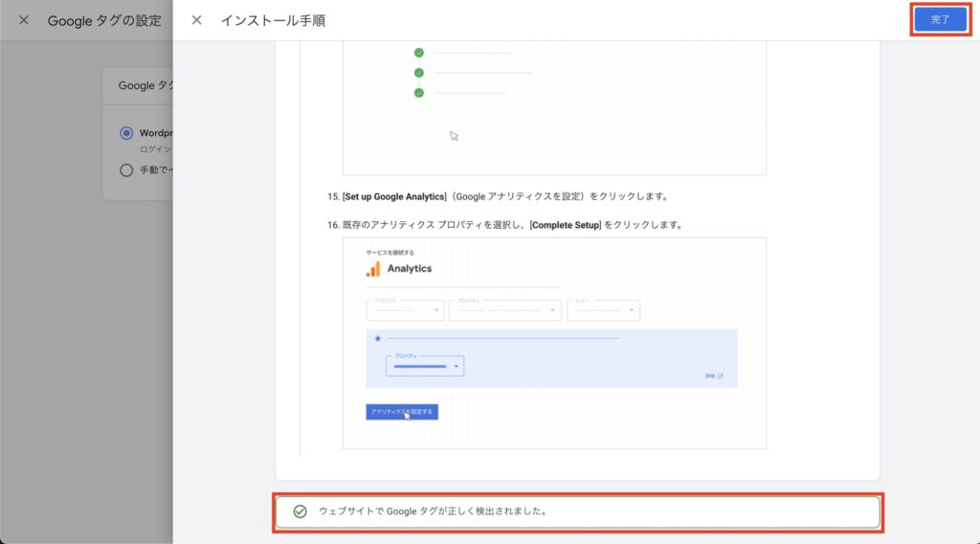This screenshot has width=980, height=544.
Task: Close the インストール手順 panel
Action: [x=196, y=20]
